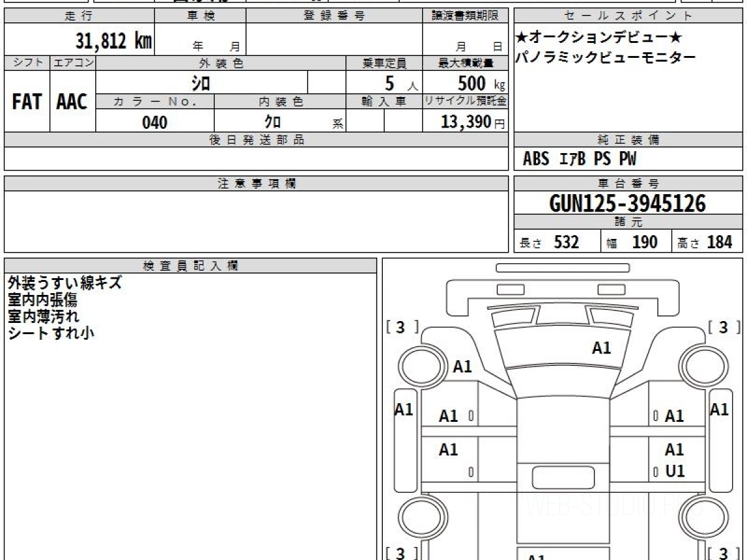The image size is (747, 560).
Task: Select the 諸元 header
Action: 629,222
